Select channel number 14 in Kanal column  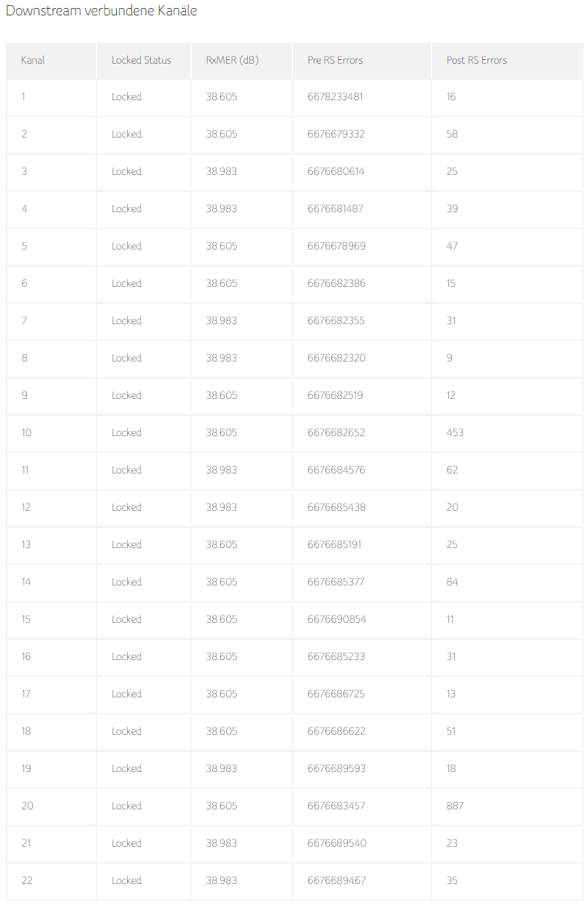(26, 582)
